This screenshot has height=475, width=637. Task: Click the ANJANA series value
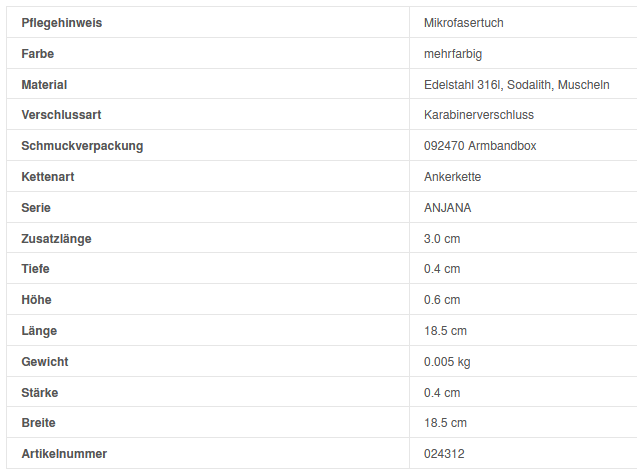[447, 208]
